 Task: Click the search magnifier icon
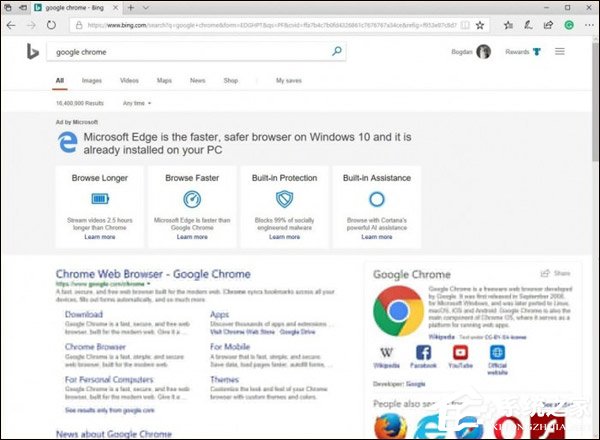coord(337,51)
